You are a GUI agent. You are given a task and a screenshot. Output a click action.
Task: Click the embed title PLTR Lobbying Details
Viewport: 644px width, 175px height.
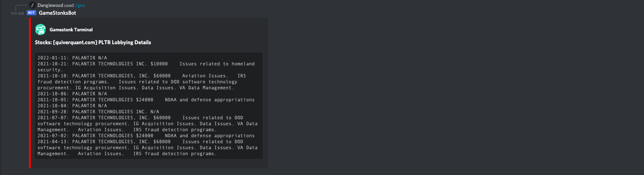[x=93, y=42]
